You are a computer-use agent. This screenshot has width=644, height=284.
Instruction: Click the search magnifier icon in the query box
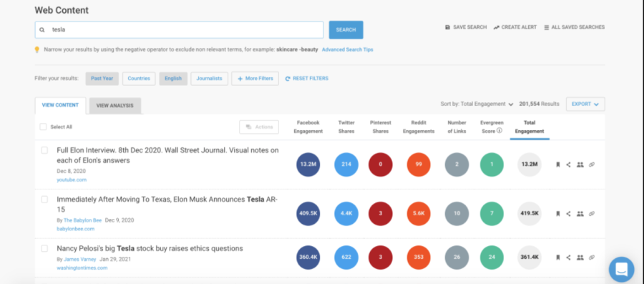42,30
